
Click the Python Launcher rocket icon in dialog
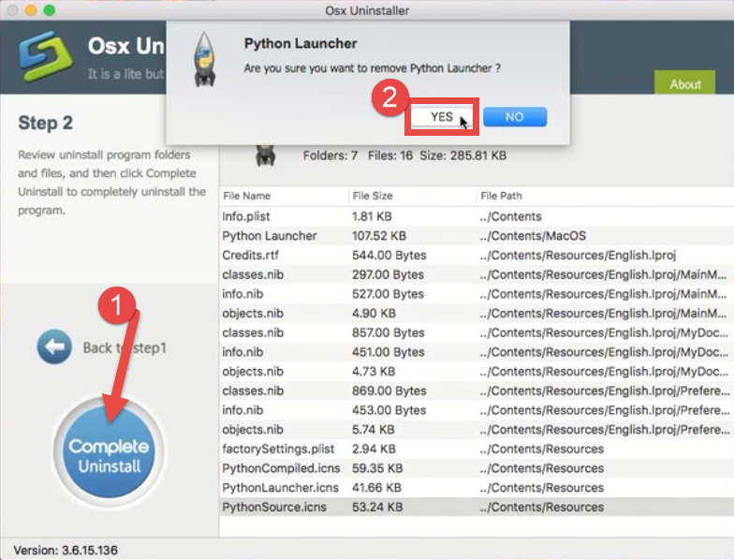click(x=205, y=58)
